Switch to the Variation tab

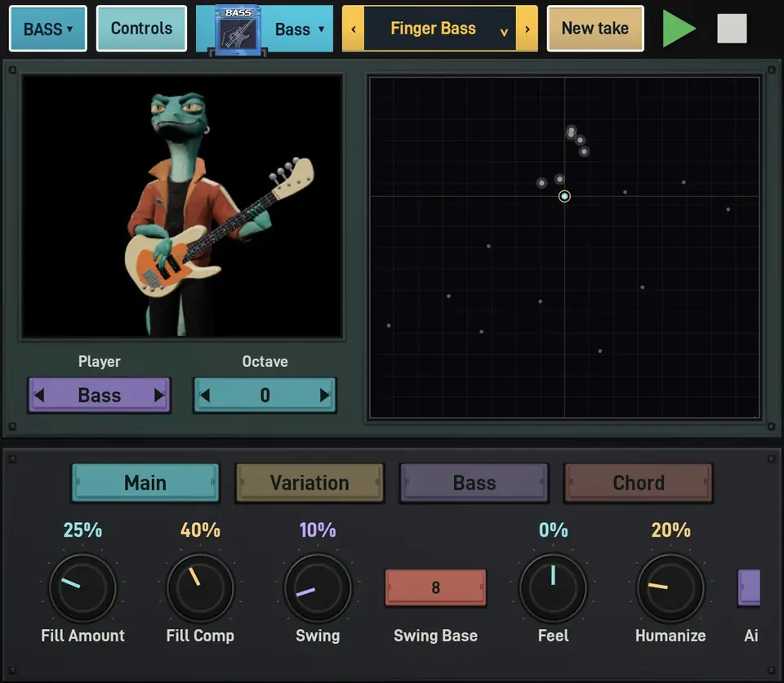(310, 483)
